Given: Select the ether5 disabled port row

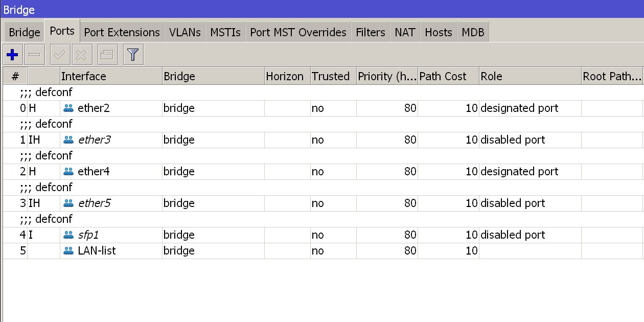Looking at the screenshot, I should (x=323, y=203).
